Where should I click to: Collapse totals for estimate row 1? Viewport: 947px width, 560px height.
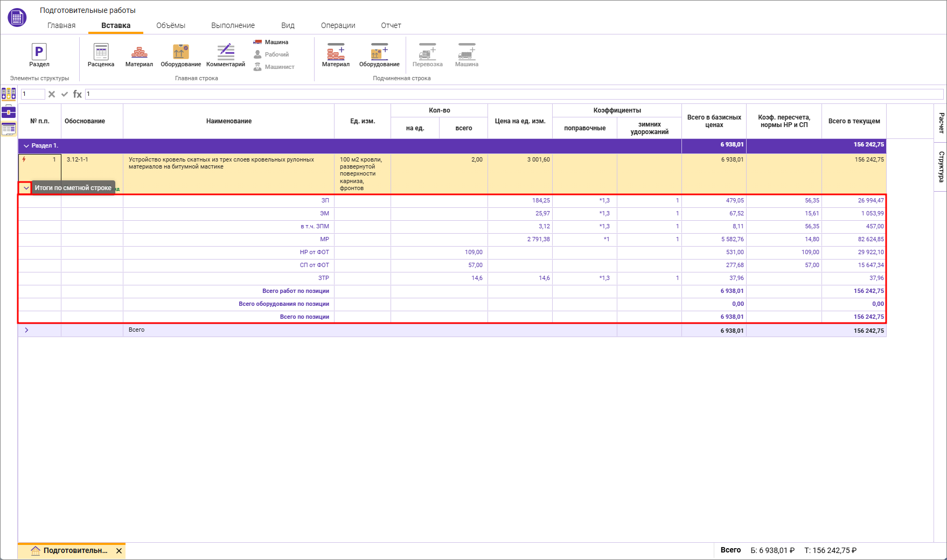click(25, 188)
